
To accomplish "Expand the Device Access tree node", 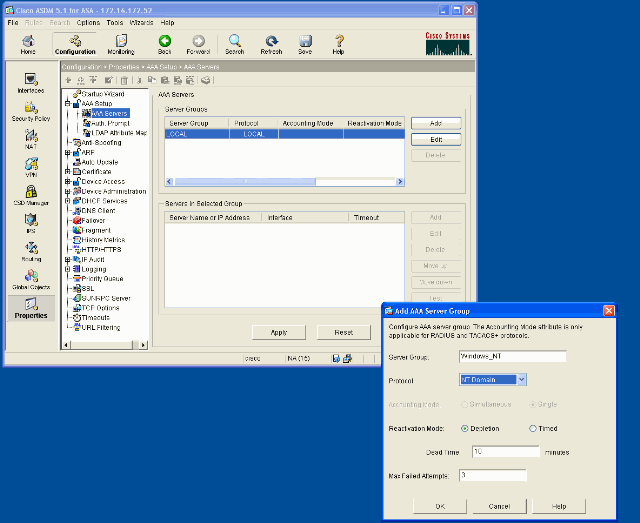I will [x=67, y=181].
